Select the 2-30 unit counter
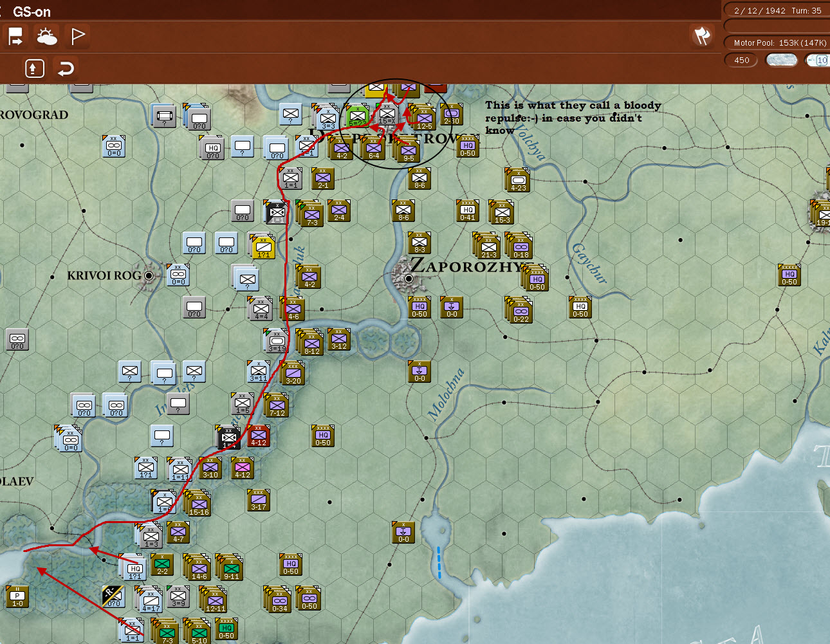This screenshot has width=830, height=644. [x=452, y=115]
